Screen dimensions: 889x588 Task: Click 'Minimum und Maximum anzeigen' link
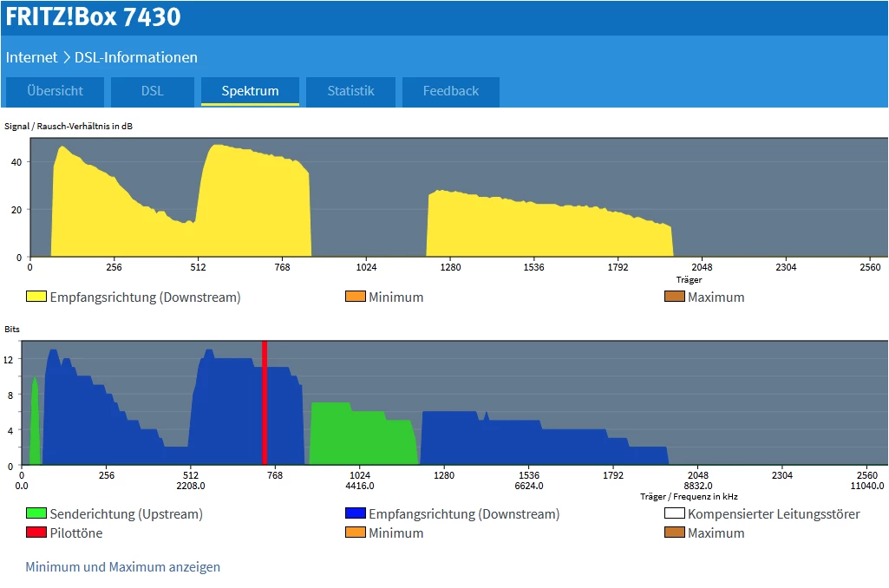(x=122, y=567)
